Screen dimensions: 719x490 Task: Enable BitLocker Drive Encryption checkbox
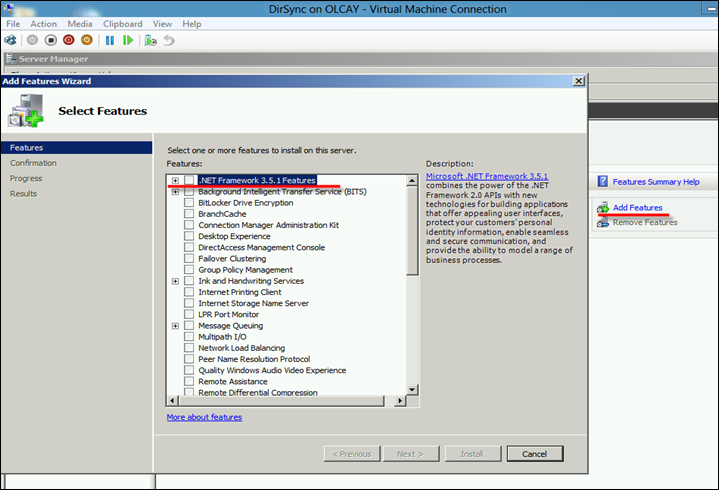189,203
